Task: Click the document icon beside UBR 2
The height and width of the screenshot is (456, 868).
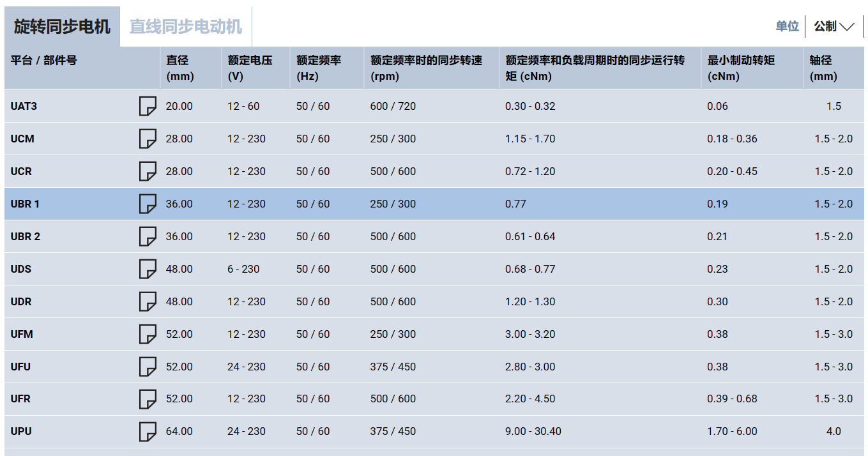Action: click(148, 236)
